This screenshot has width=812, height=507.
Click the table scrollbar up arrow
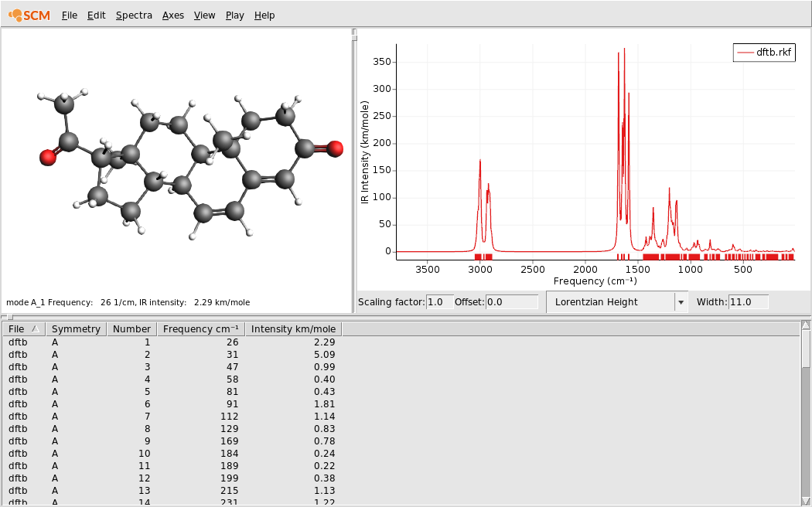(x=806, y=325)
